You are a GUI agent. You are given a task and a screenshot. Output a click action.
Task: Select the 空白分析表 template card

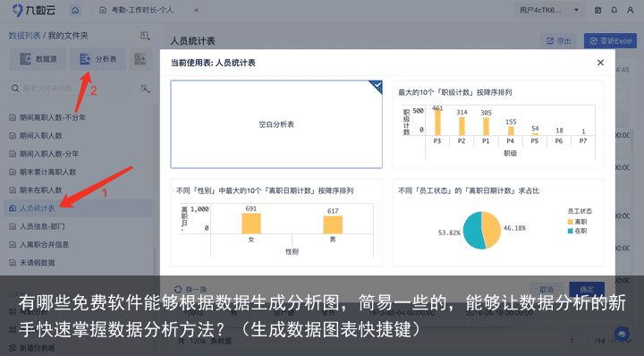(276, 124)
